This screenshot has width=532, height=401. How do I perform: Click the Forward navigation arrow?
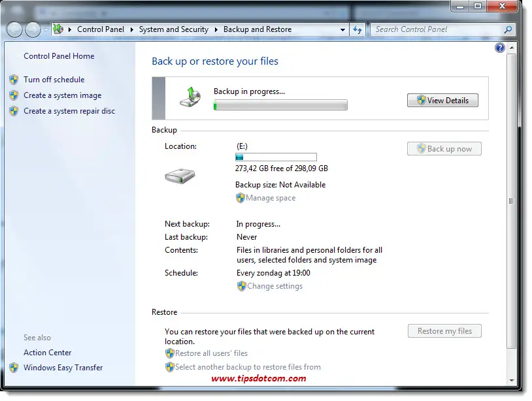click(33, 30)
